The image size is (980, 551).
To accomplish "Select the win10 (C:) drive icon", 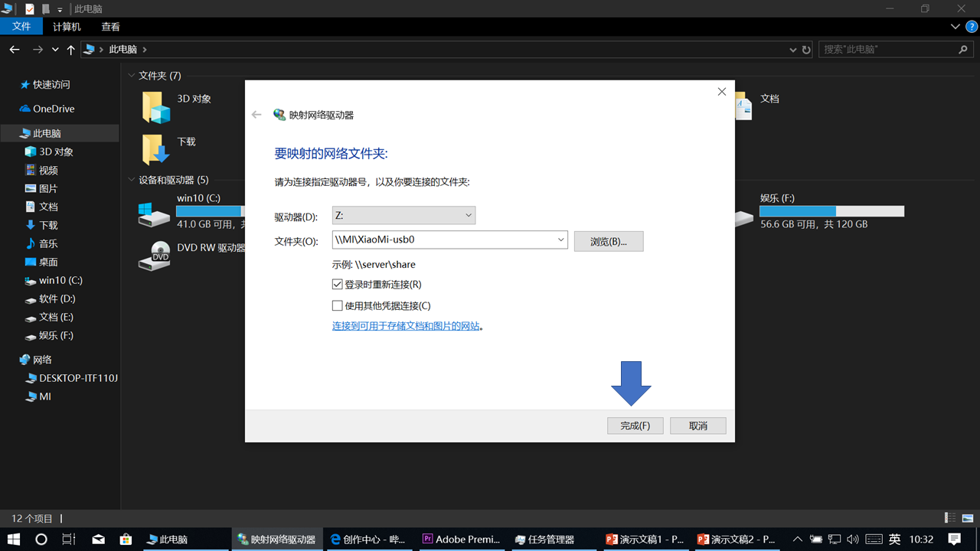I will click(154, 214).
